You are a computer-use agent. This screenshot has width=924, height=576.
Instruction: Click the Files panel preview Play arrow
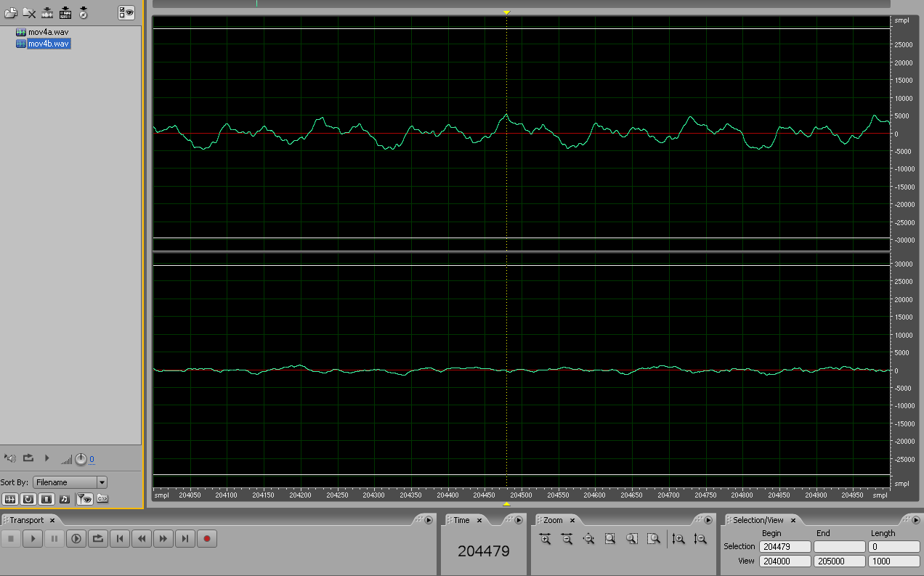(x=47, y=458)
